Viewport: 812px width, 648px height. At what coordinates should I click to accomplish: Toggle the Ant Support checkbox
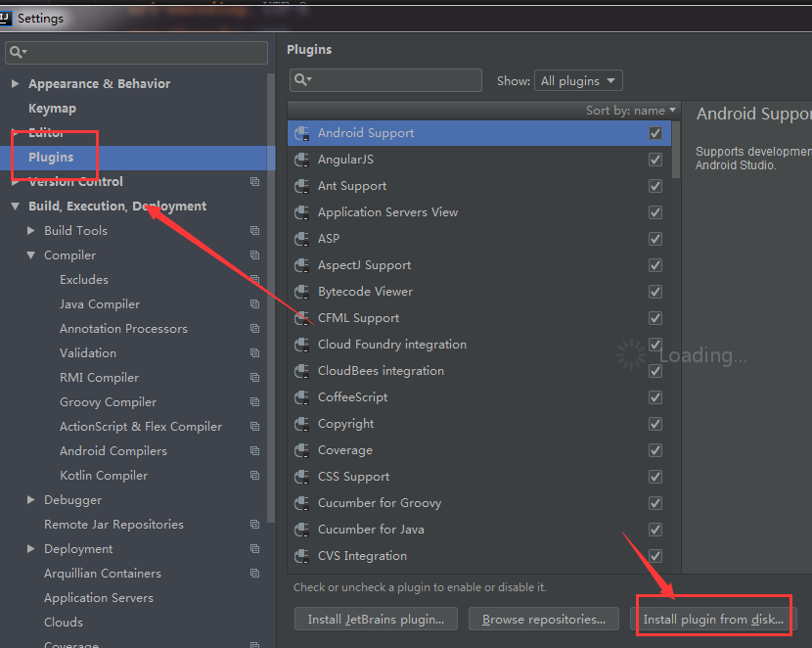pyautogui.click(x=655, y=186)
